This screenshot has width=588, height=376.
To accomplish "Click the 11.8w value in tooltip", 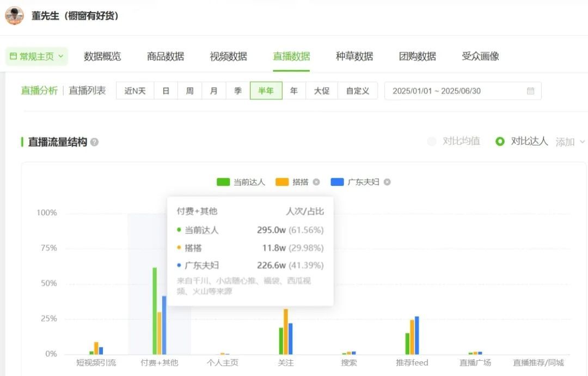I will tap(274, 248).
